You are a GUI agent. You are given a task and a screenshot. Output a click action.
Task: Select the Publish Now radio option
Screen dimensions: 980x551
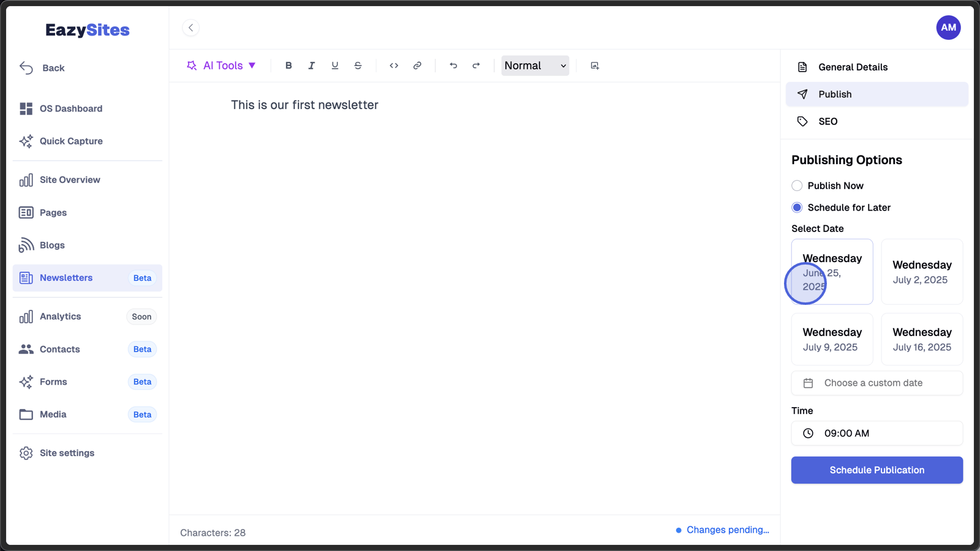click(x=797, y=186)
